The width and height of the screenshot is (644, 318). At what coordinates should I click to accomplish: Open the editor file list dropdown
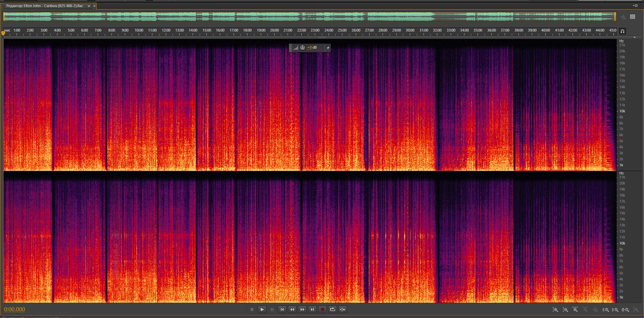(89, 6)
